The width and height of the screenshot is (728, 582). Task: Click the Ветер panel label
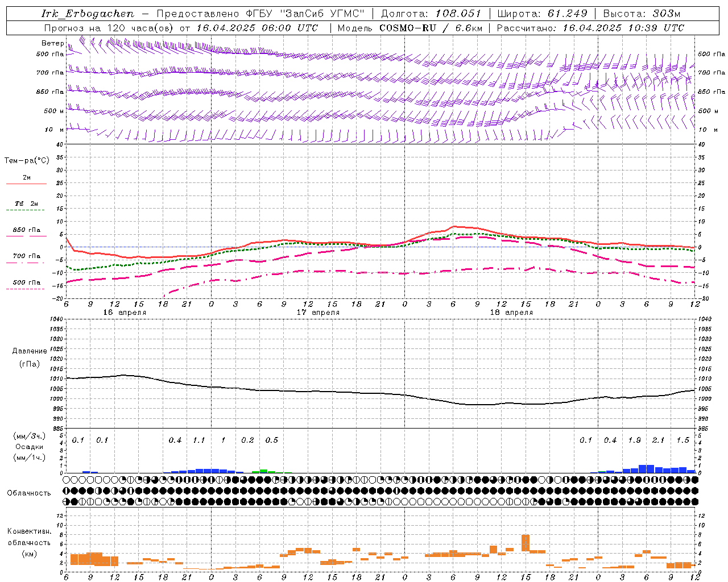click(x=52, y=43)
